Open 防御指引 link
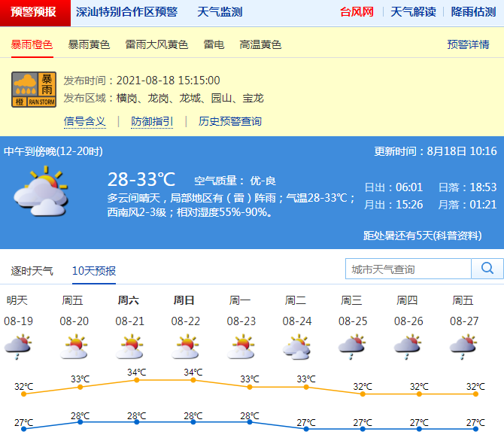The height and width of the screenshot is (438, 504). click(x=152, y=121)
